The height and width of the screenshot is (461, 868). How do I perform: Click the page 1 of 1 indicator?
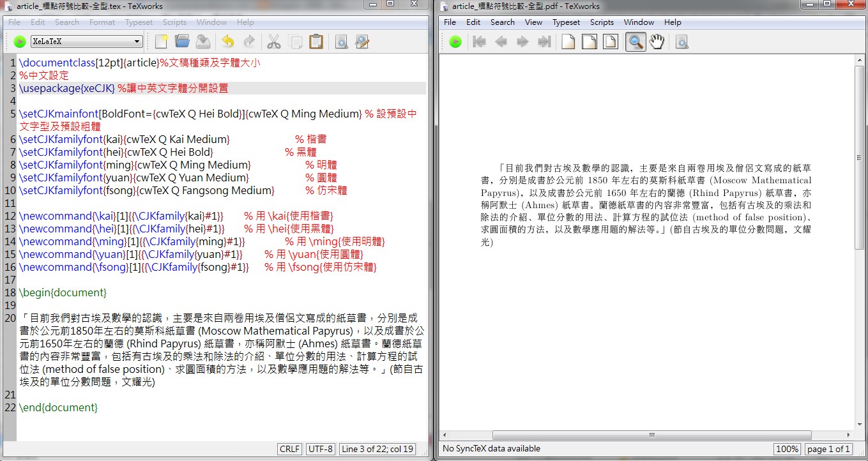coord(828,449)
